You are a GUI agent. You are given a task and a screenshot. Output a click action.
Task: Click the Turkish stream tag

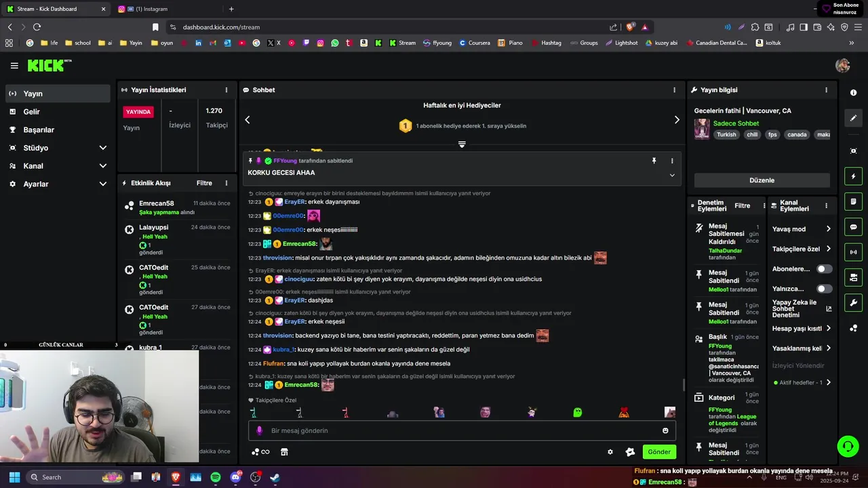pos(726,134)
